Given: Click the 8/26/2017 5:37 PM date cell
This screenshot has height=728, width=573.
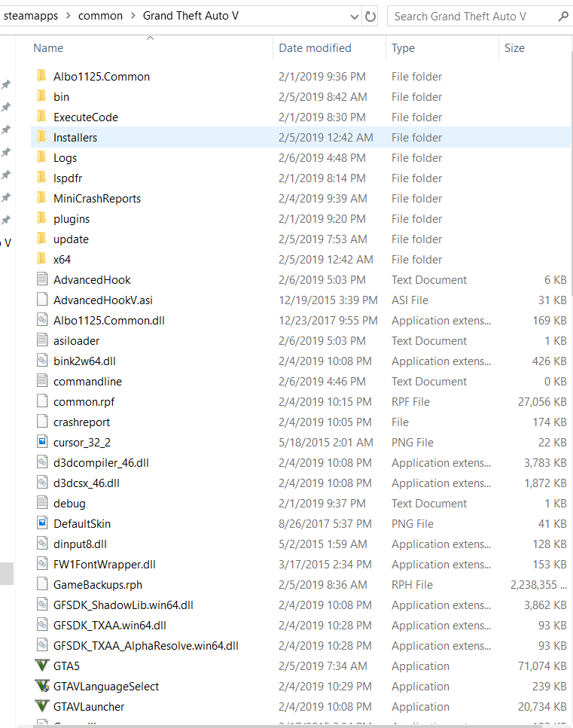Looking at the screenshot, I should (325, 524).
